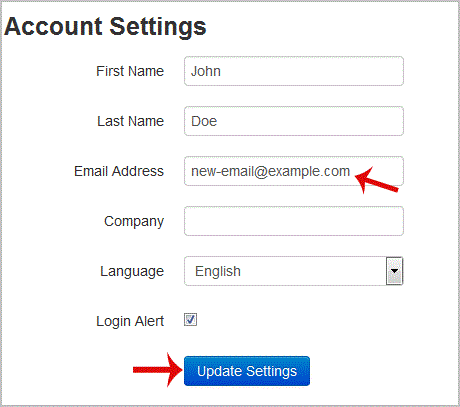Screen dimensions: 460x407
Task: Click the First Name input field
Action: pos(294,71)
